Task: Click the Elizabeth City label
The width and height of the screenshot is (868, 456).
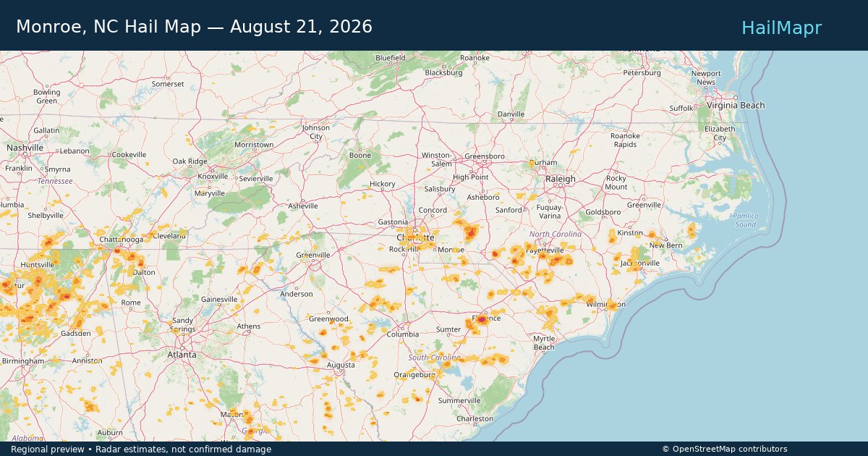Action: 720,134
